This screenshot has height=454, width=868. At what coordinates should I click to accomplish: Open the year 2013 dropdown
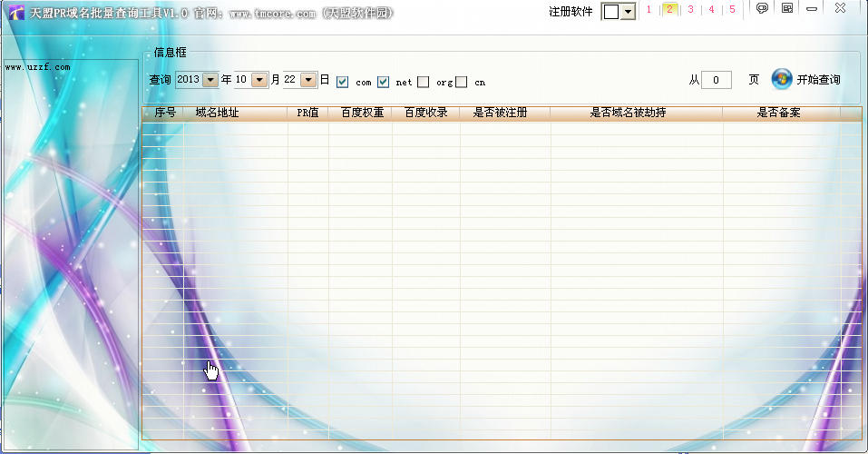click(210, 80)
